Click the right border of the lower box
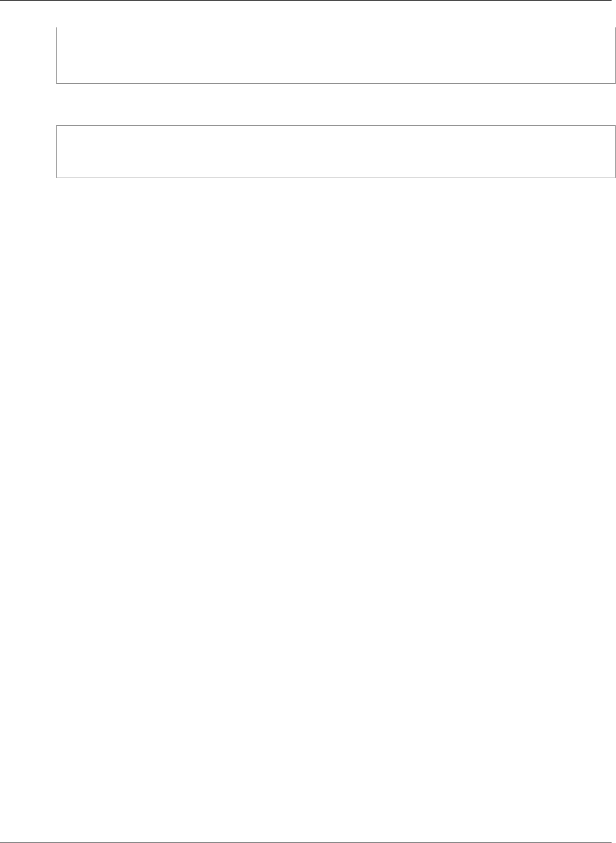Screen dimensions: 616x843 point(614,152)
